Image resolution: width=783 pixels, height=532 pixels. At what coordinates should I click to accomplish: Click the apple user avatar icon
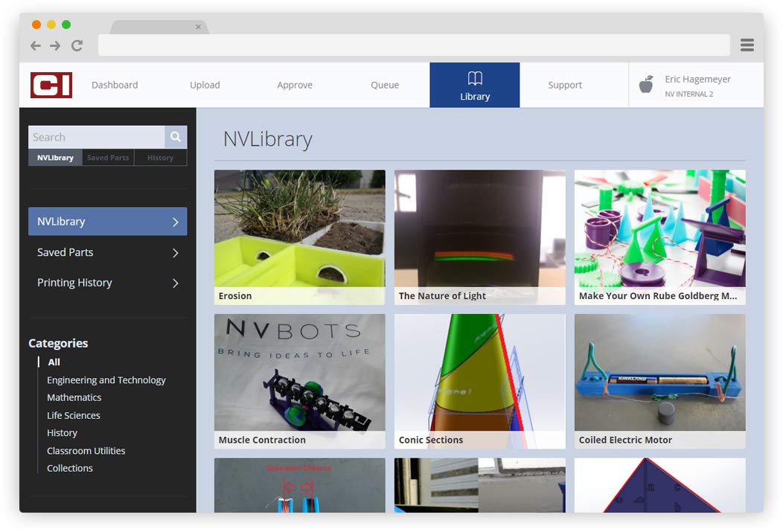pyautogui.click(x=646, y=84)
